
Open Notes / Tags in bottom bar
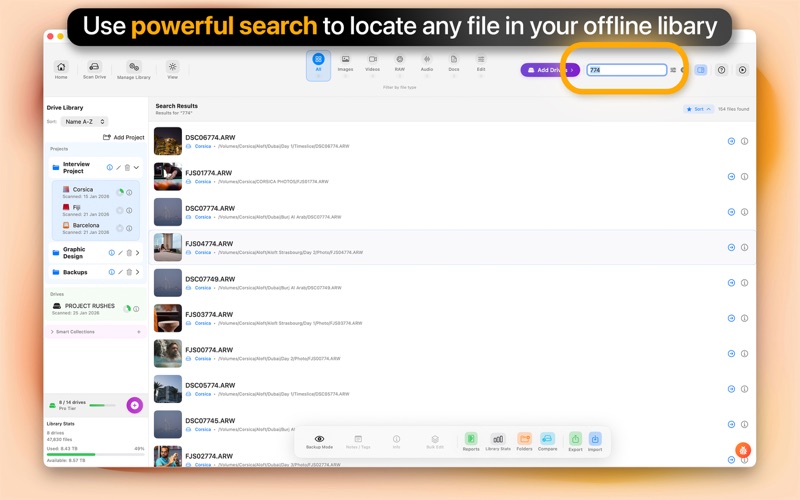358,441
